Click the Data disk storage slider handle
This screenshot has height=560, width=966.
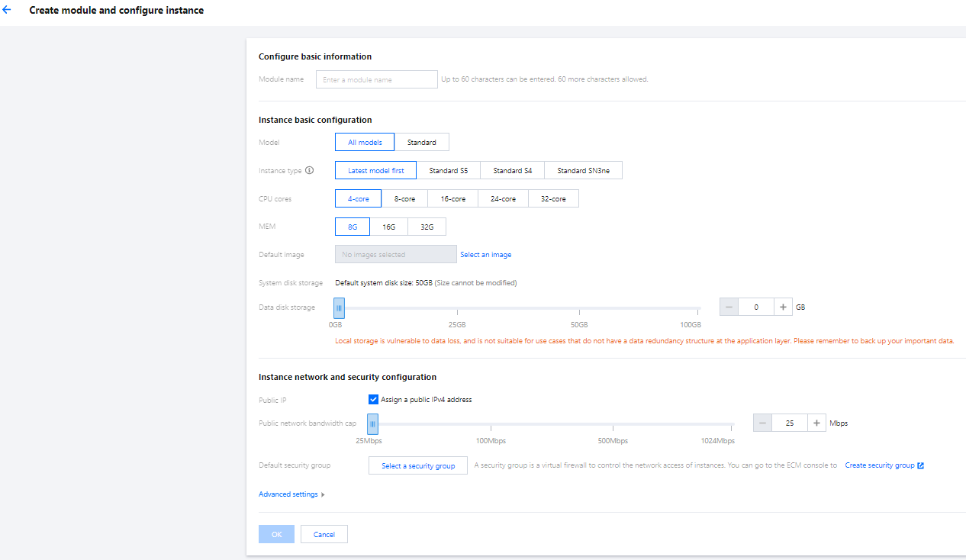tap(339, 307)
